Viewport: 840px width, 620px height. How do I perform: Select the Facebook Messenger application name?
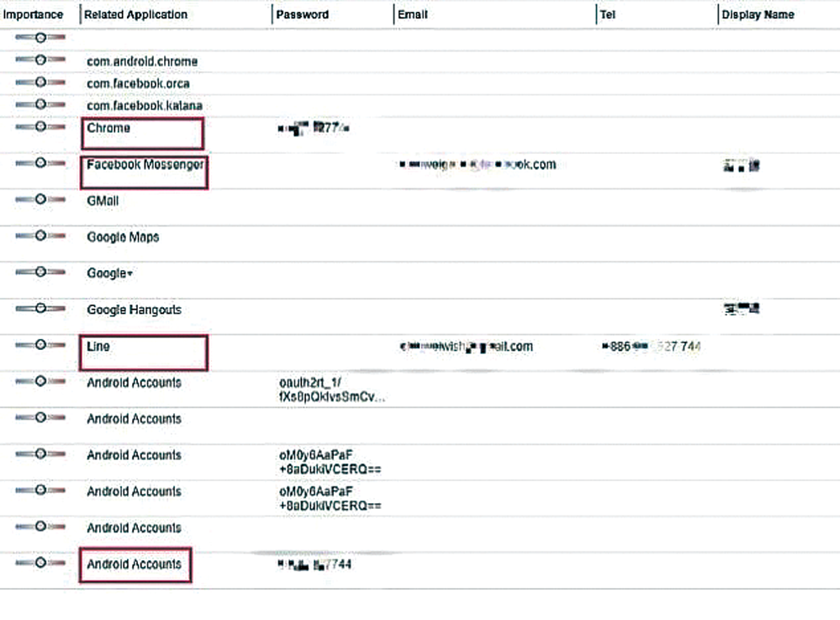click(145, 165)
